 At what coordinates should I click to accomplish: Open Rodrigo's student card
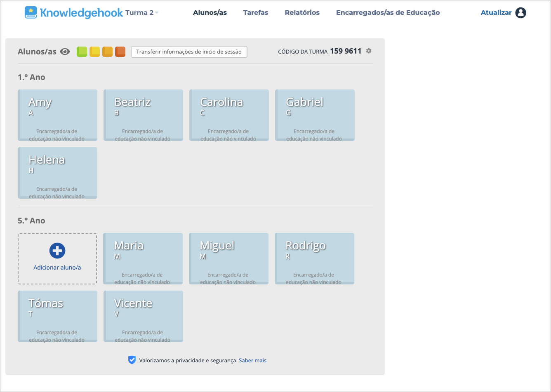[x=315, y=259]
